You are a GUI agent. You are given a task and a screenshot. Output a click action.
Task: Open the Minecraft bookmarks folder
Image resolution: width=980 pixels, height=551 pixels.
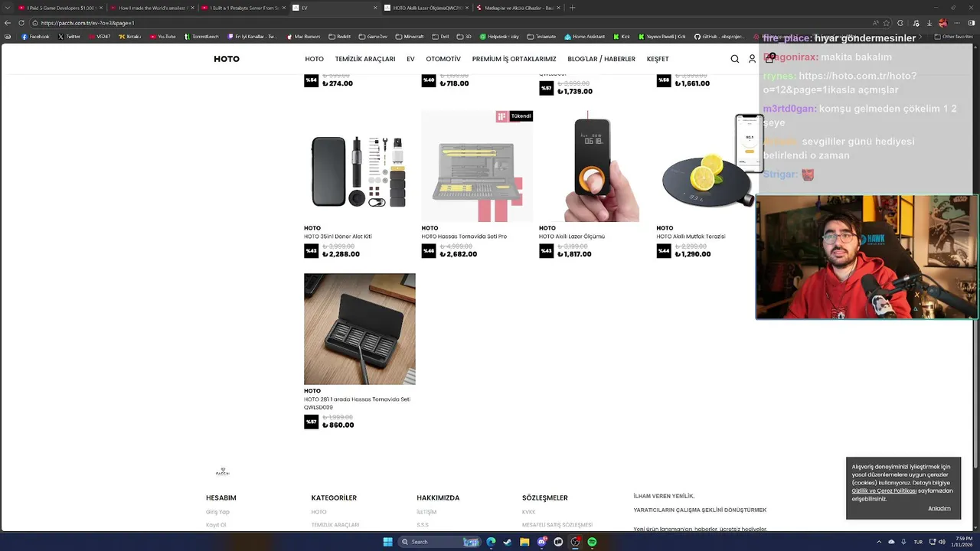(x=409, y=36)
